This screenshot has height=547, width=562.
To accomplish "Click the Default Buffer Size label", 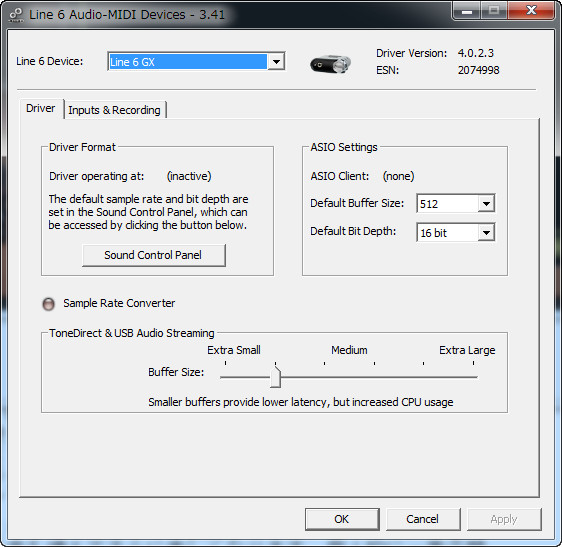I will click(357, 203).
